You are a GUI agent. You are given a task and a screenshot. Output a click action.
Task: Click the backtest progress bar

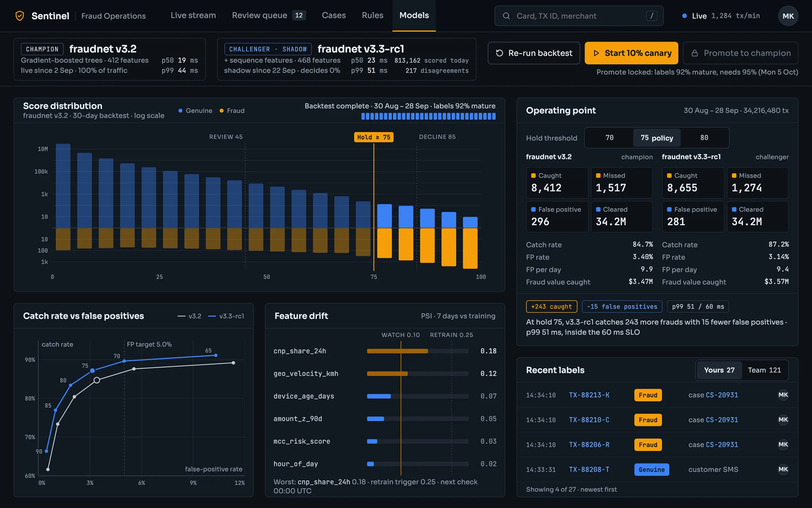coord(428,116)
